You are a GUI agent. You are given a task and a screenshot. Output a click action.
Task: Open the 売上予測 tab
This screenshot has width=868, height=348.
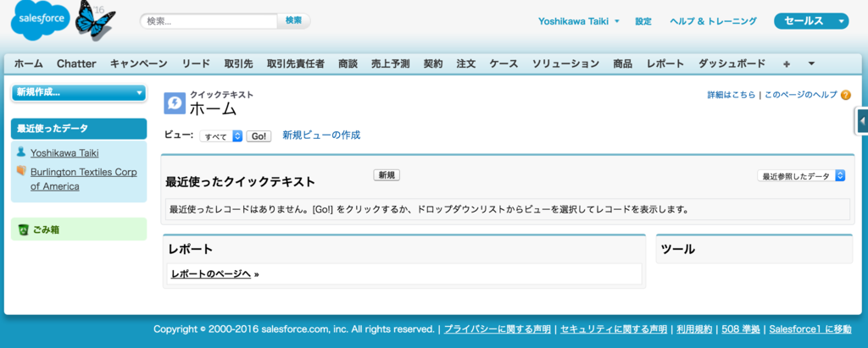[390, 64]
